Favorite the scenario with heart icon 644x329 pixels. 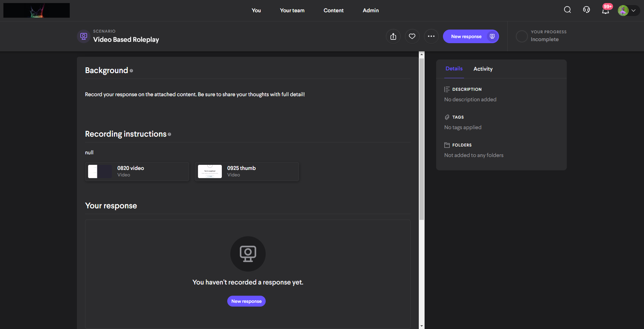(x=412, y=36)
